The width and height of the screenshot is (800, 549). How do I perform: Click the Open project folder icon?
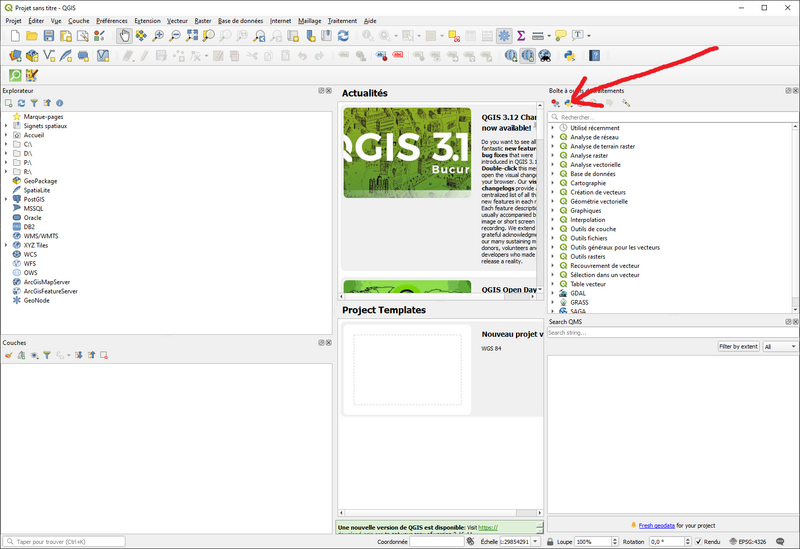point(32,36)
